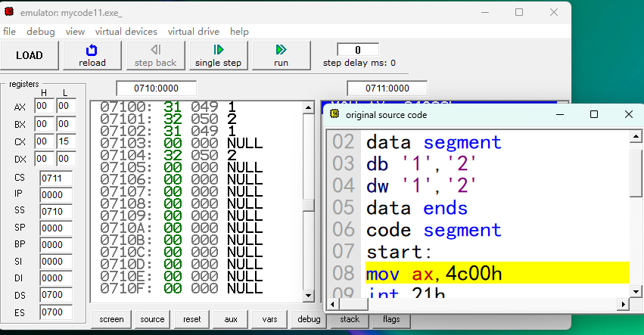Click source line 06 code segment
Screen dimensions: 644x335
pyautogui.click(x=434, y=229)
